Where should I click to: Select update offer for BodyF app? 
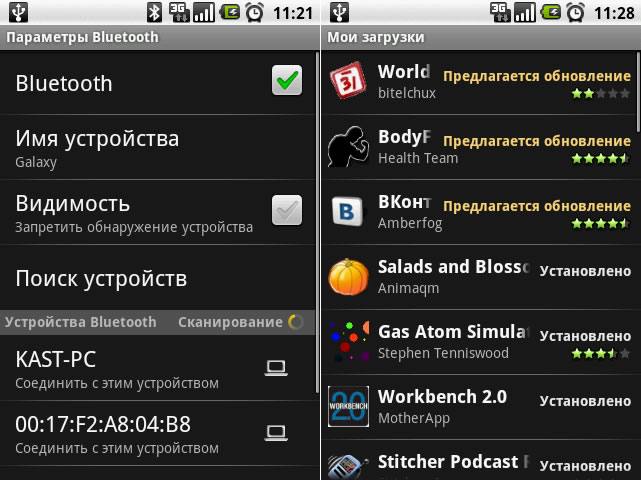tap(537, 141)
